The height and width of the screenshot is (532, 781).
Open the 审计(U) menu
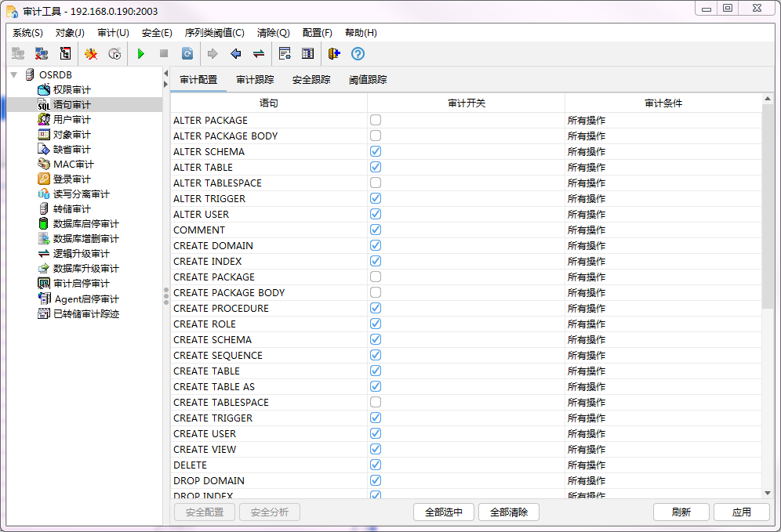coord(113,33)
